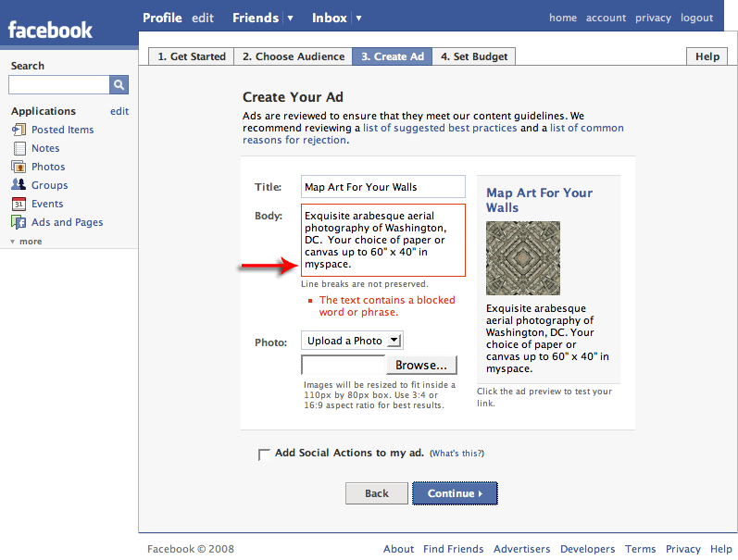Open Advertisers footer link

pos(521,549)
